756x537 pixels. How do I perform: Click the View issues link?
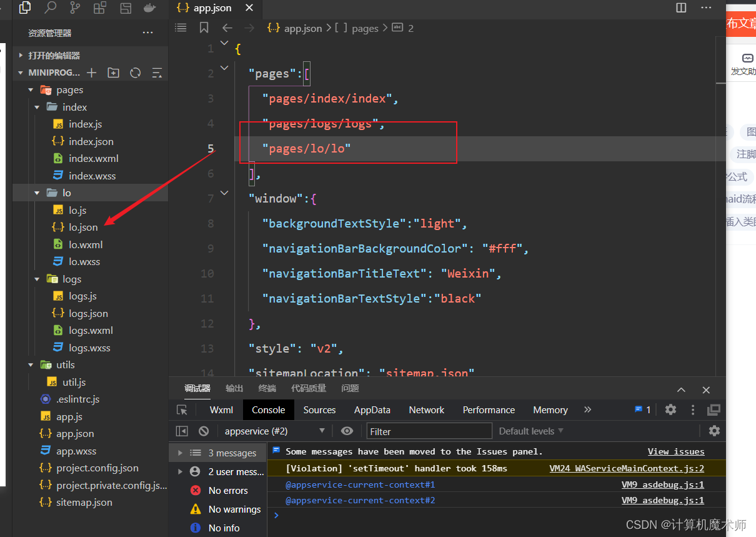(676, 451)
